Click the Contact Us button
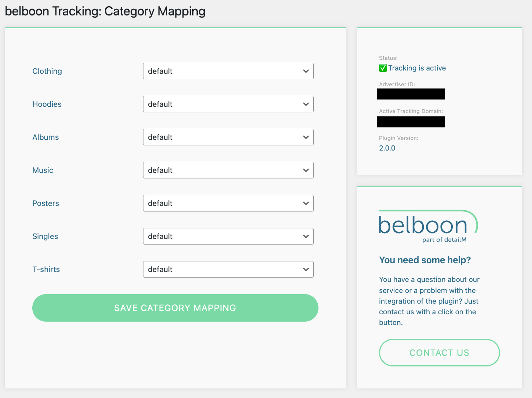The width and height of the screenshot is (532, 398). click(x=439, y=352)
